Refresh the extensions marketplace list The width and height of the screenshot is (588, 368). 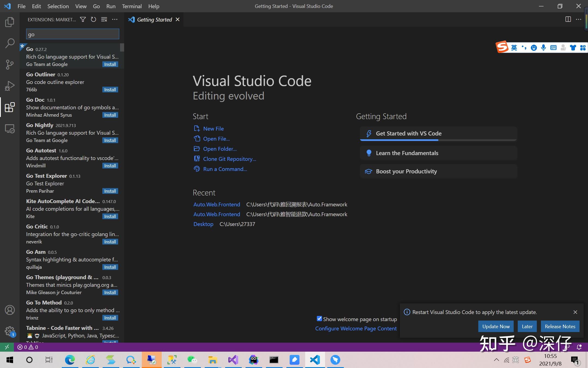[93, 19]
